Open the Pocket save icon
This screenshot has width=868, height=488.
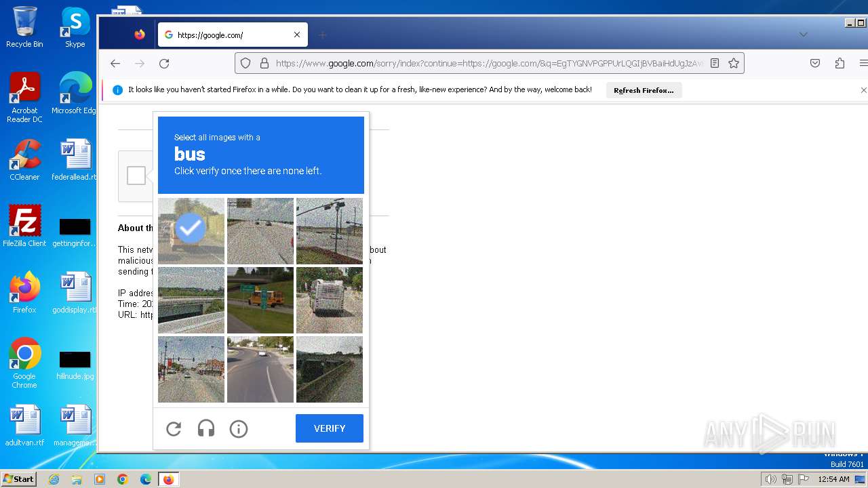tap(815, 63)
